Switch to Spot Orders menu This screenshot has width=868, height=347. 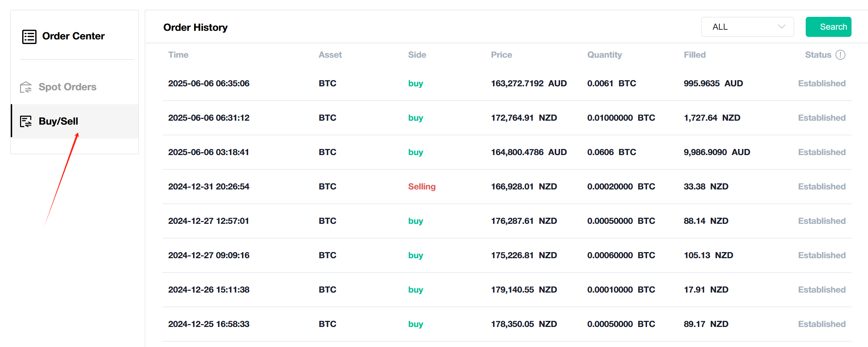(67, 87)
